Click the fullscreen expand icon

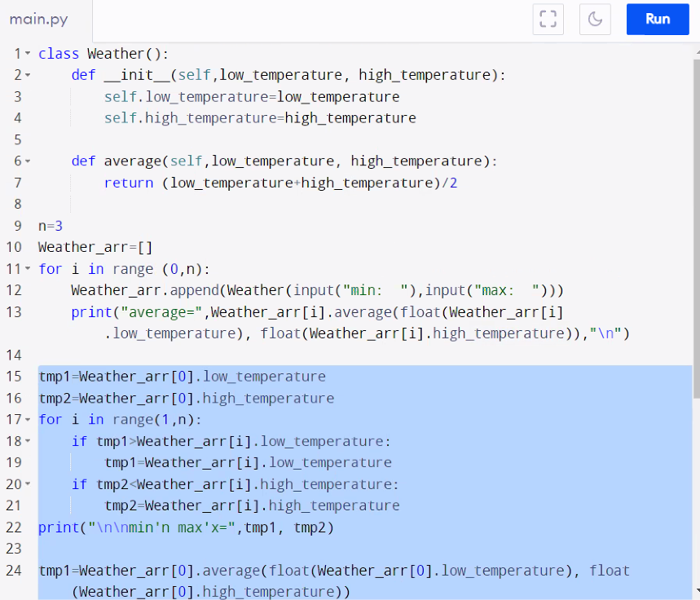(x=548, y=19)
